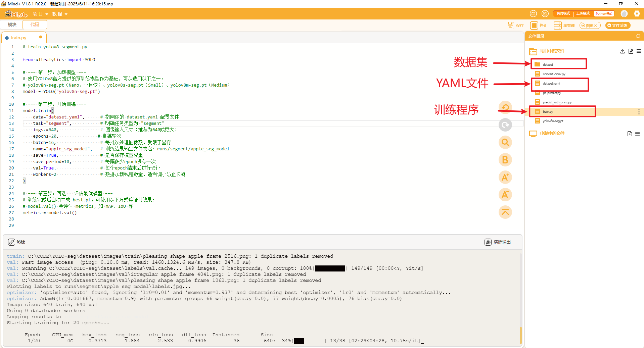The height and width of the screenshot is (348, 644).
Task: Click the epoch training progress bar
Action: (310, 341)
